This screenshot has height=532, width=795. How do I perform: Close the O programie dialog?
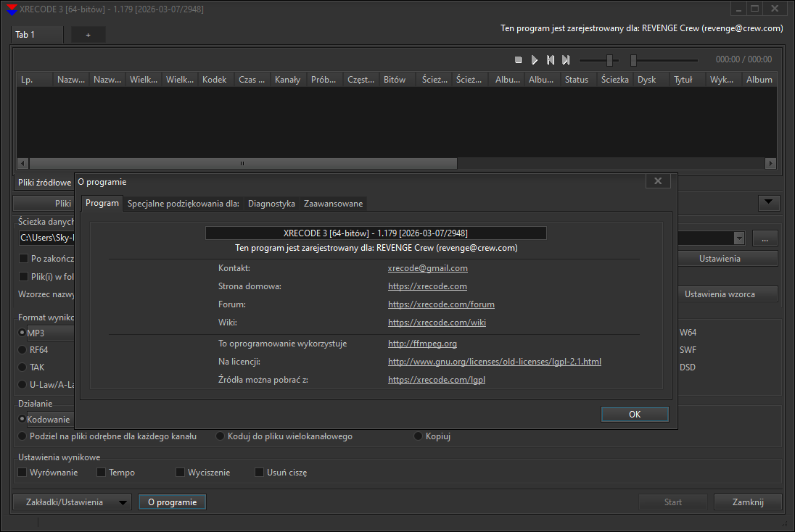point(658,181)
